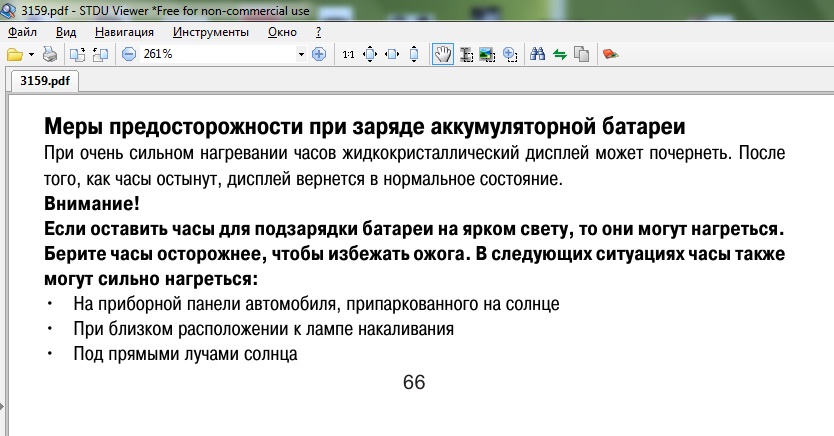Set actual size with 1:1 button
This screenshot has width=834, height=436.
pos(348,54)
